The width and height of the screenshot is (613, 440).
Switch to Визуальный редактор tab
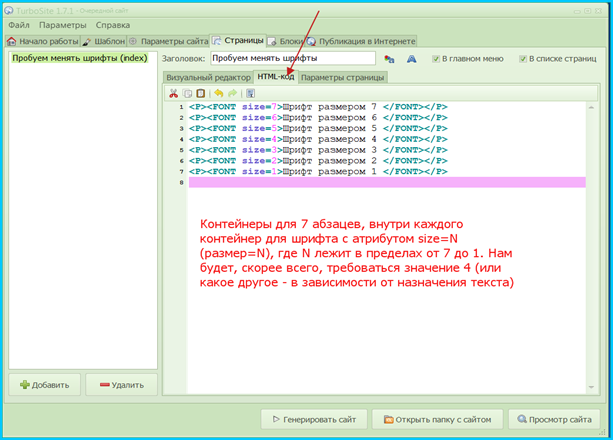[x=208, y=77]
